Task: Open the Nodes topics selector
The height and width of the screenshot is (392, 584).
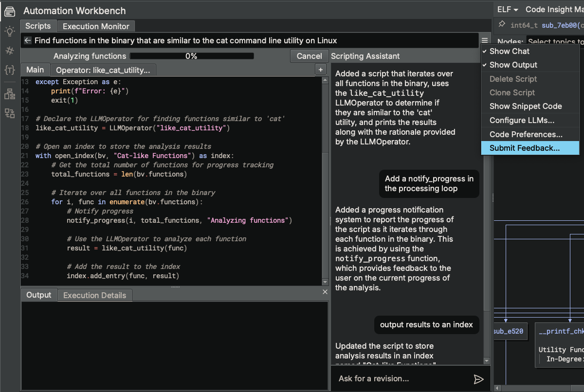Action: (555, 41)
